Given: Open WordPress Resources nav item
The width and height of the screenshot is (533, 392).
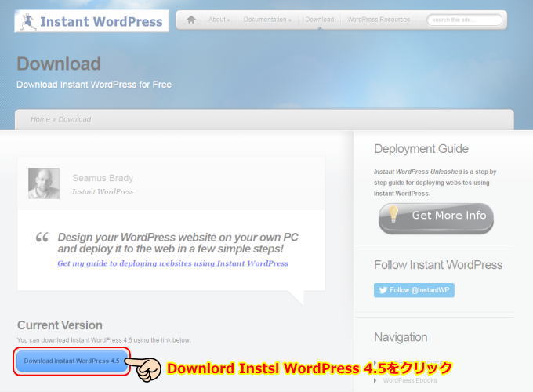Looking at the screenshot, I should click(x=379, y=20).
